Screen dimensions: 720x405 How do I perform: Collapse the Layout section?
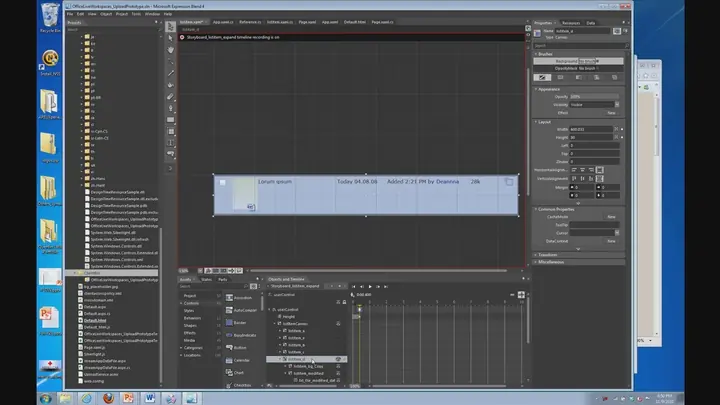click(536, 122)
